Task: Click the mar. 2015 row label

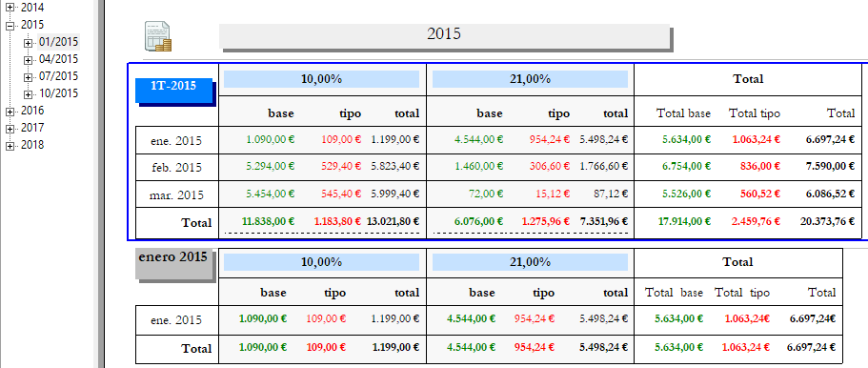Action: pyautogui.click(x=176, y=195)
